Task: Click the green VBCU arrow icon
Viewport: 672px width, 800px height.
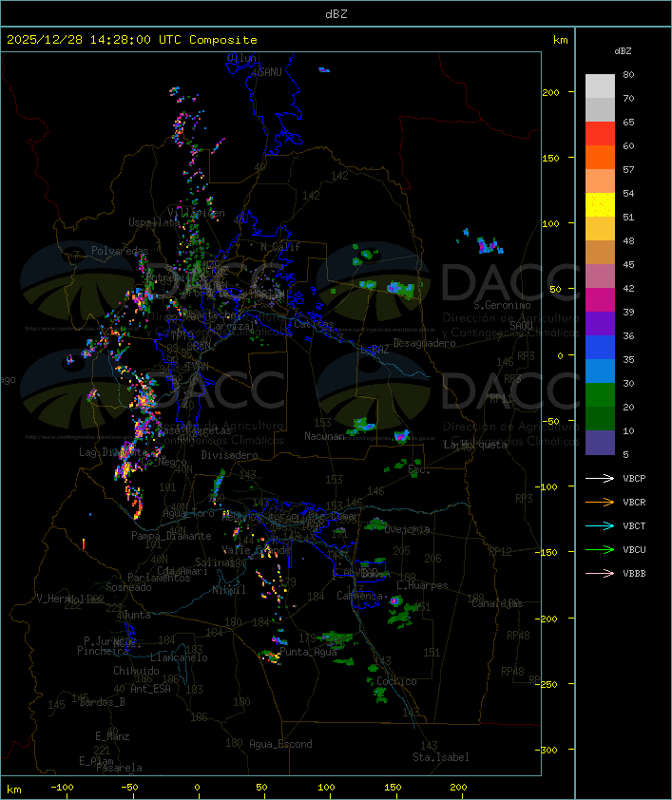Action: coord(600,549)
